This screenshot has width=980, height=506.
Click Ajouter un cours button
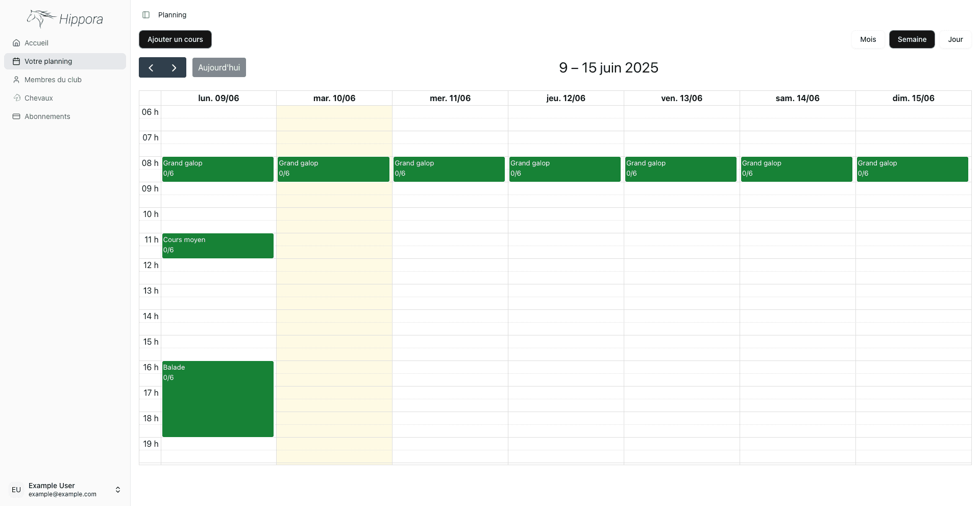[175, 39]
